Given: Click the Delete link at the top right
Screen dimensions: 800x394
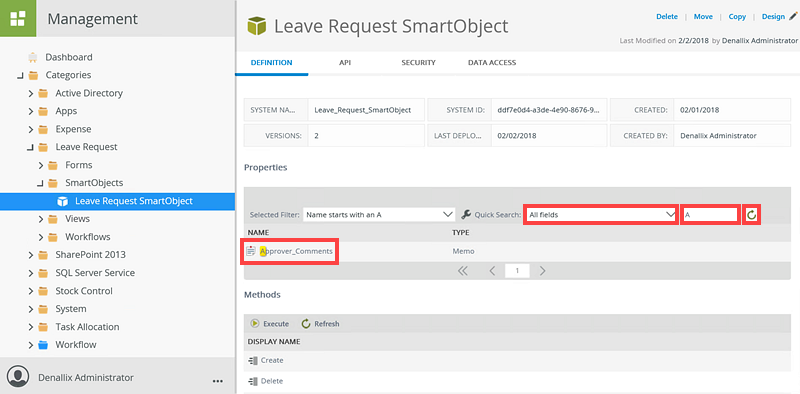Looking at the screenshot, I should point(667,16).
